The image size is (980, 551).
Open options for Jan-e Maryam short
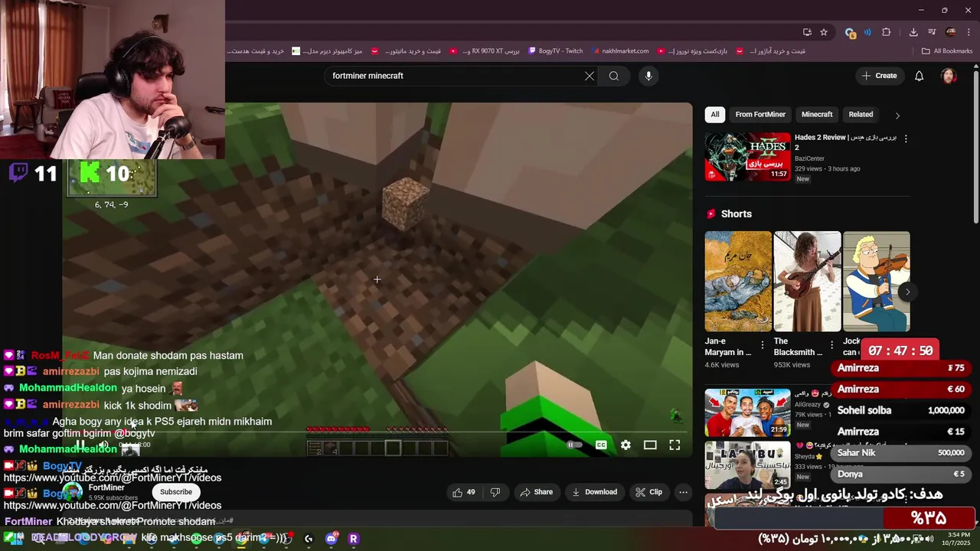pos(763,345)
